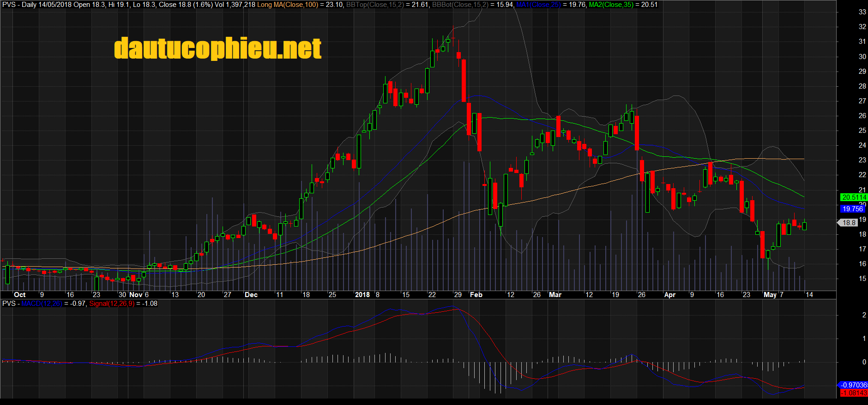This screenshot has width=868, height=405.
Task: Click the Feb month label on time axis
Action: point(476,295)
